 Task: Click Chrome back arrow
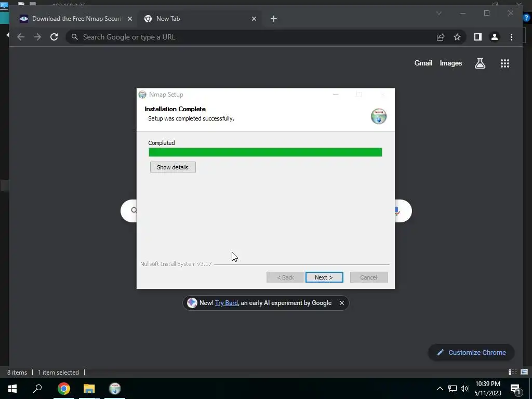[x=21, y=37]
